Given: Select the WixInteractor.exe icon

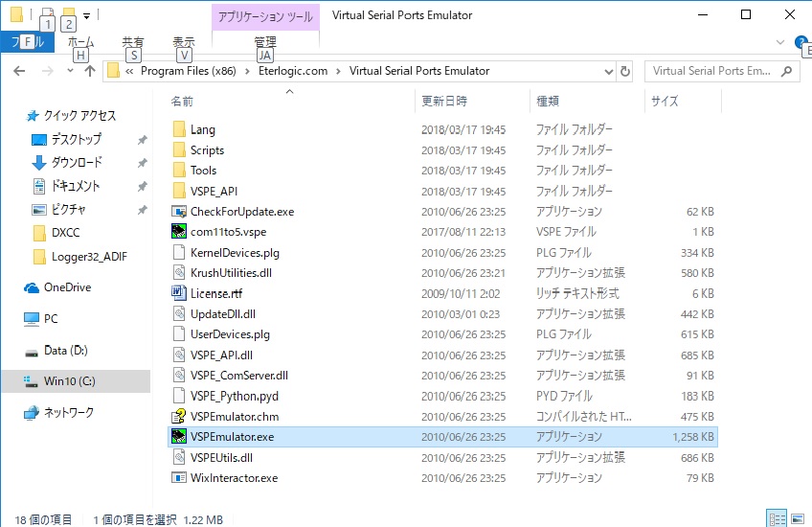Looking at the screenshot, I should tap(179, 478).
